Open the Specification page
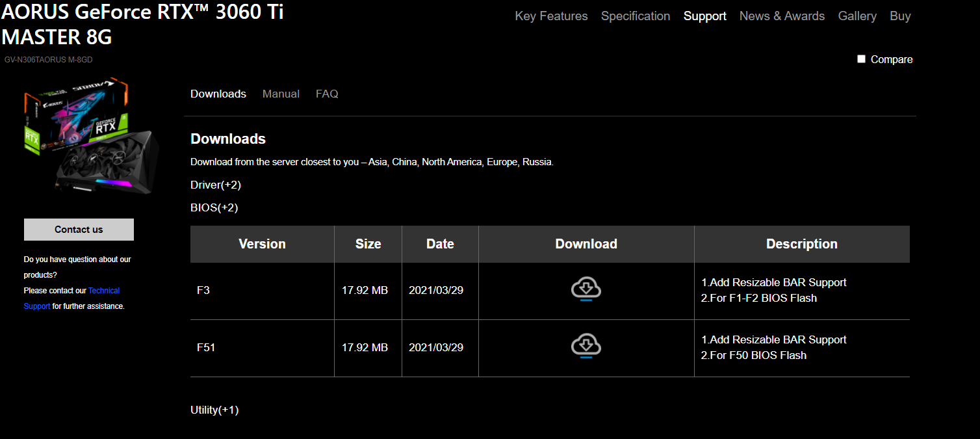This screenshot has width=980, height=439. pos(635,16)
